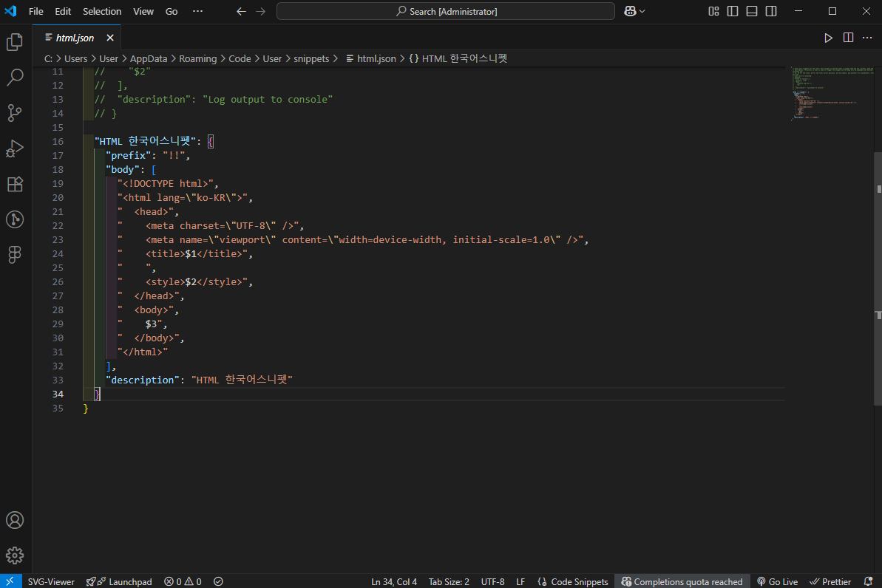Open Source Control view
Screen dimensions: 882x588
16,113
